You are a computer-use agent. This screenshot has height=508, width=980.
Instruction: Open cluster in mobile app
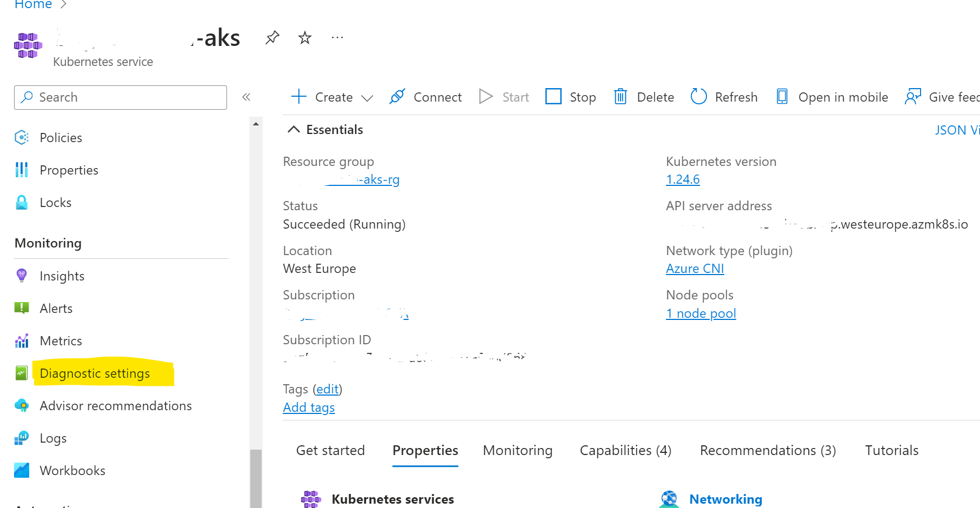[x=831, y=97]
